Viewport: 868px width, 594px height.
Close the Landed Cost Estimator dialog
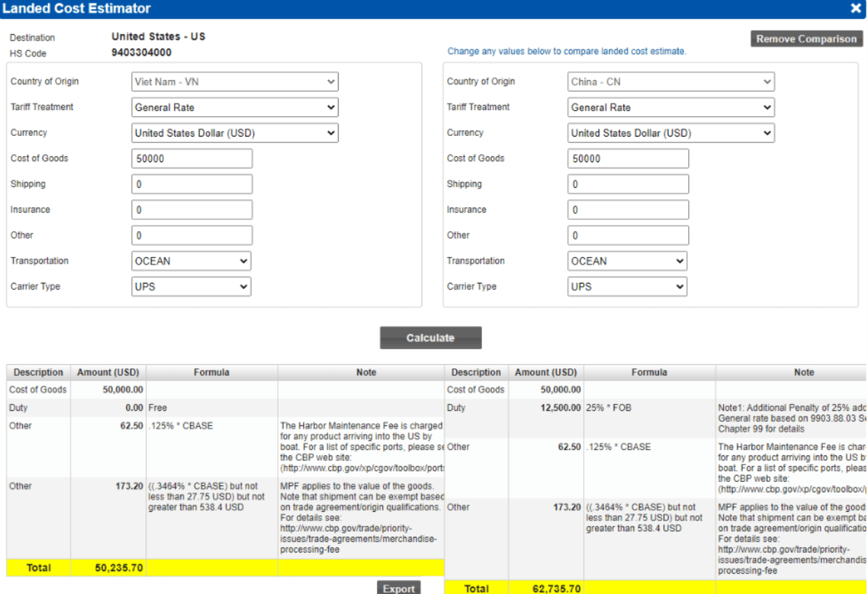[856, 8]
